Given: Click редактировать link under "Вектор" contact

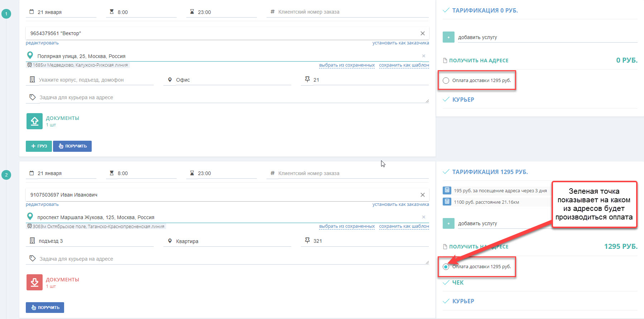Looking at the screenshot, I should [42, 43].
